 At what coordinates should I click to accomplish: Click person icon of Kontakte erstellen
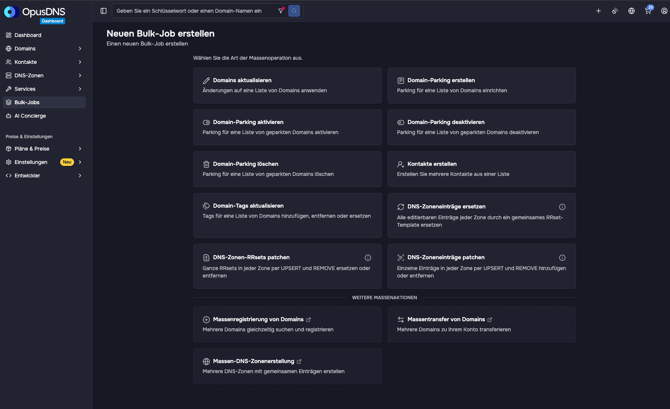coord(400,164)
